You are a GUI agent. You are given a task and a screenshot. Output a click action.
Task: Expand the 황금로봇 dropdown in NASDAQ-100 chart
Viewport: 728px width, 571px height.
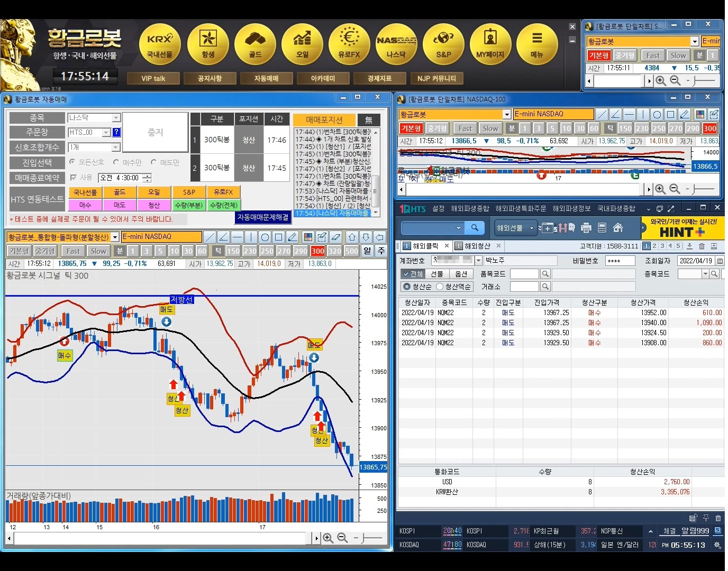pos(506,114)
